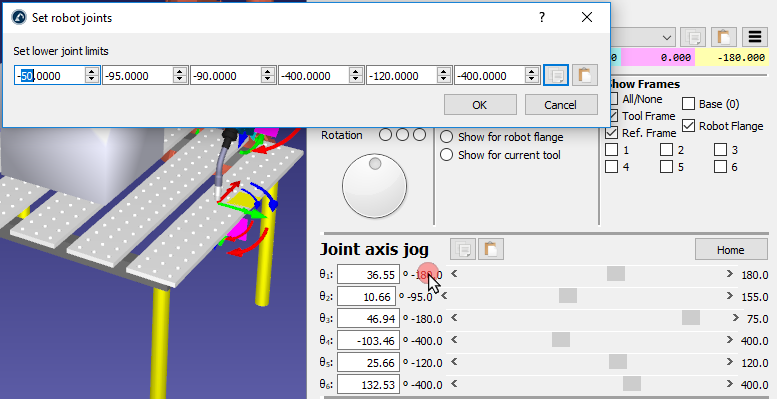Check frame 3 checkbox
Screen dimensions: 777x399
[721, 150]
